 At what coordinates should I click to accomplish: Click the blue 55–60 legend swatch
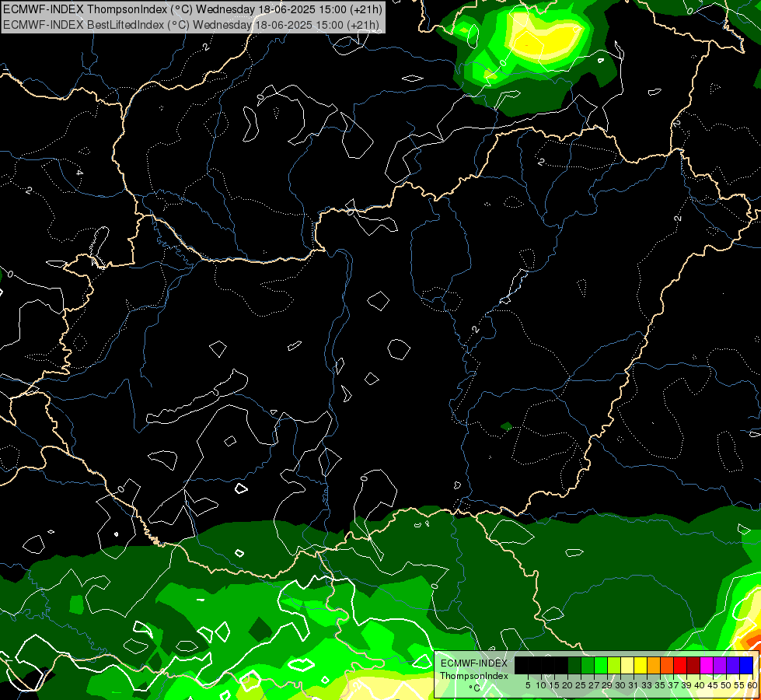tap(746, 665)
